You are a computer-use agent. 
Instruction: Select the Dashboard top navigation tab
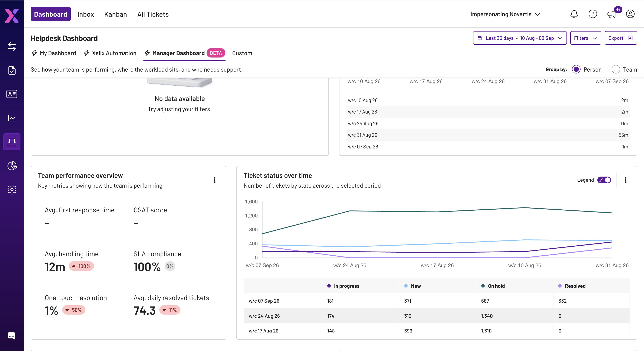(50, 14)
